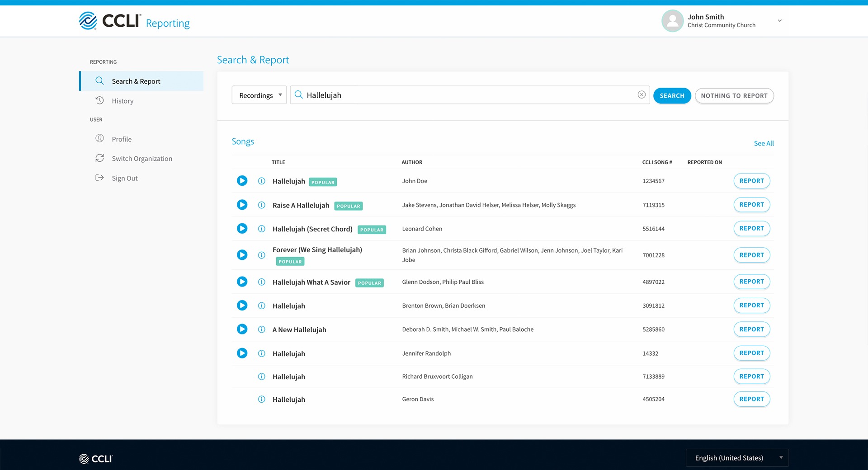Report A New Hallelujah song 5285860
The image size is (868, 470).
tap(751, 329)
